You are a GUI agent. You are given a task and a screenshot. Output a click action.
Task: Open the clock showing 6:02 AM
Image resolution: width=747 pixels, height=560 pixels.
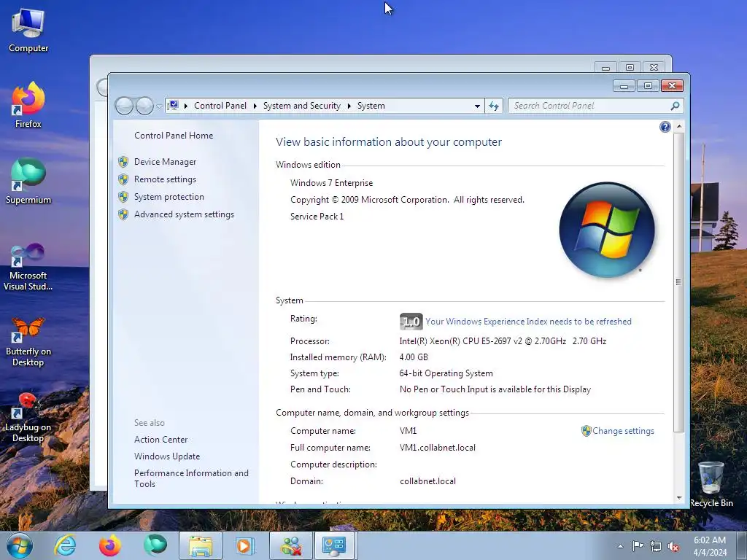coord(710,546)
